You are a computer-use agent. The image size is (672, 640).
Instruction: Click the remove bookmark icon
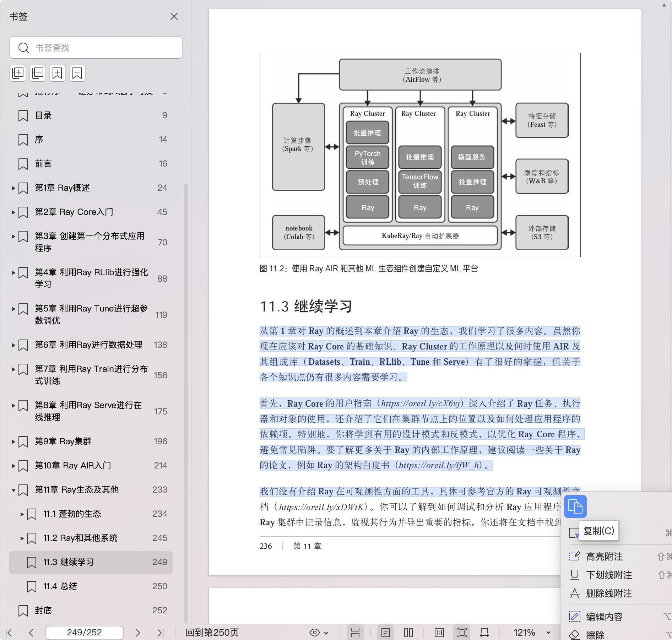77,73
